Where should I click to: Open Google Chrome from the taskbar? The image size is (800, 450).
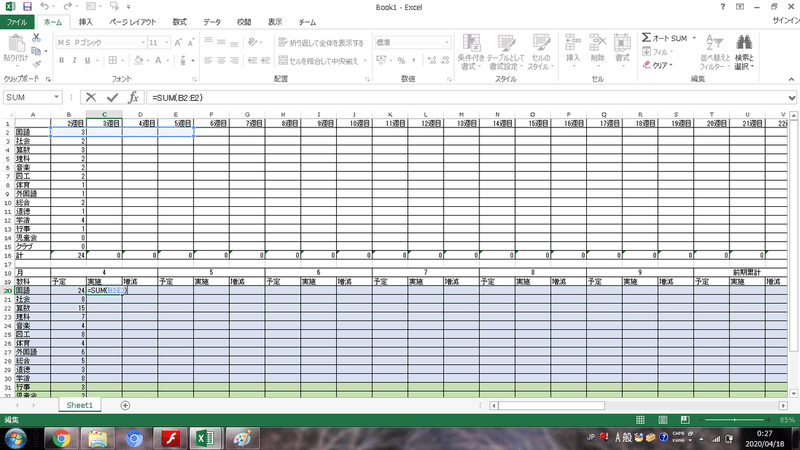click(x=61, y=438)
